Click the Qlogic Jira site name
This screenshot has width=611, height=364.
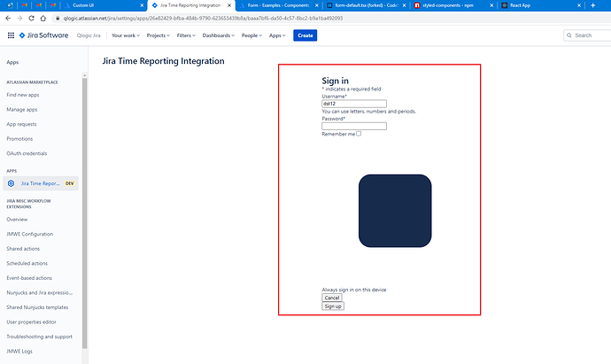point(89,35)
